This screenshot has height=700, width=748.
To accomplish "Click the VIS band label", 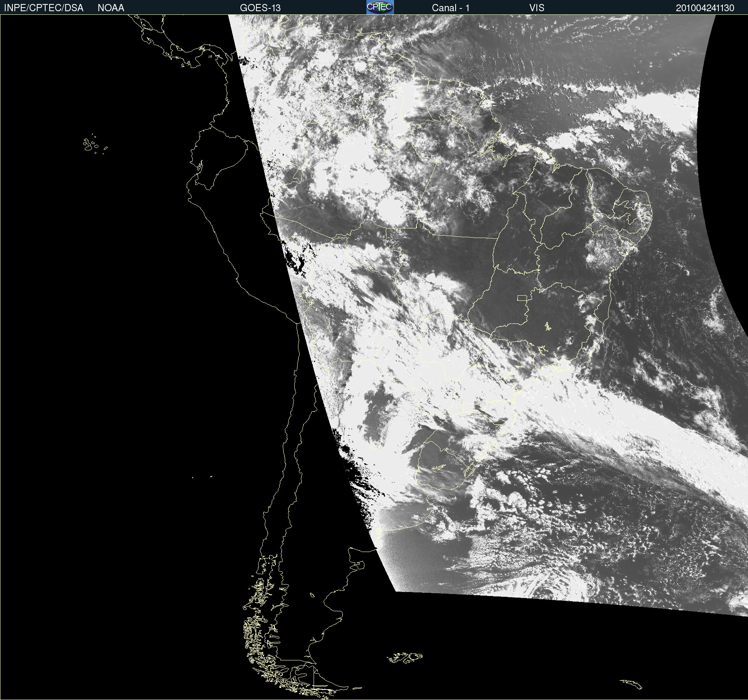I will point(536,8).
